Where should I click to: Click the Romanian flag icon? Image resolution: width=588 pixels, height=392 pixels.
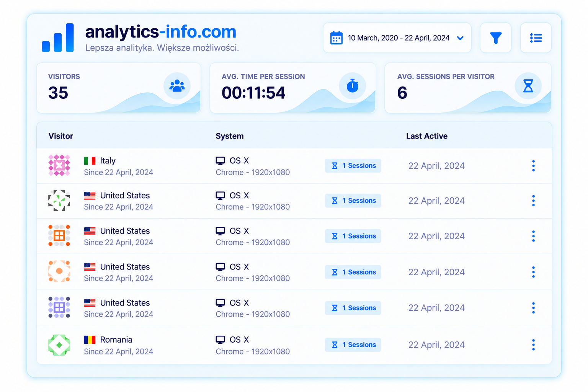click(90, 340)
